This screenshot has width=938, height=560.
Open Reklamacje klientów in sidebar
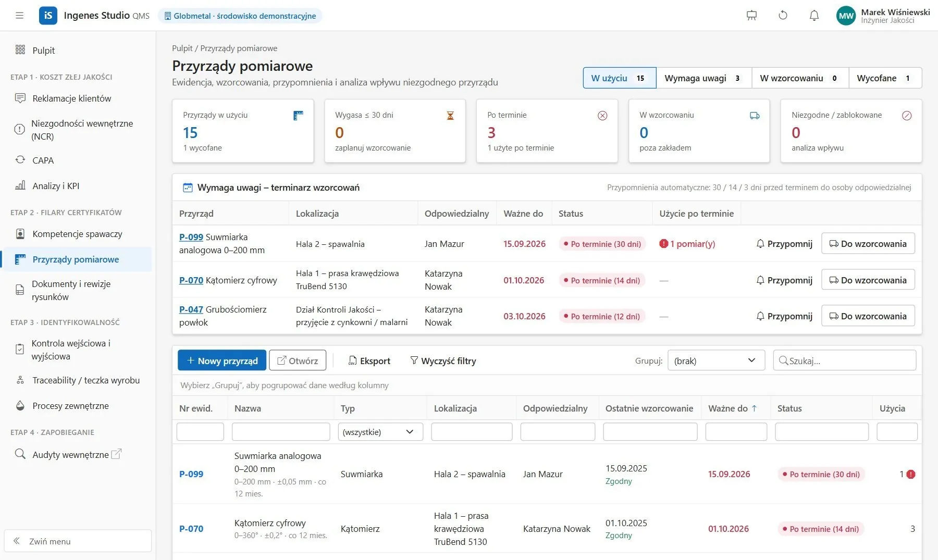pos(77,98)
